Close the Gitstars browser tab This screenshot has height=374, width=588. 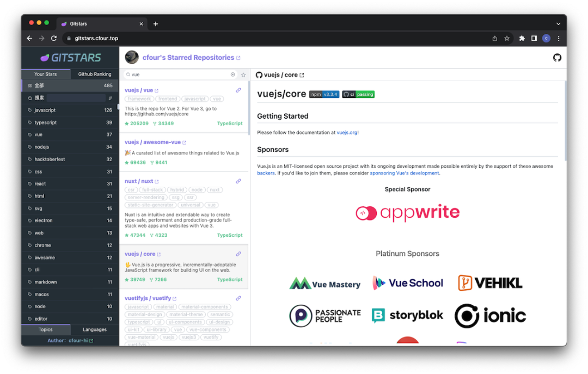(x=141, y=23)
